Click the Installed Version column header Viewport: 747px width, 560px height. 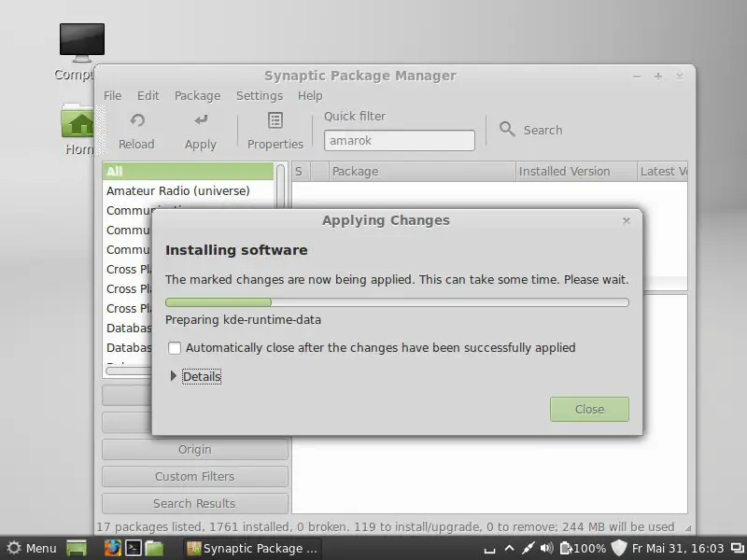click(576, 172)
